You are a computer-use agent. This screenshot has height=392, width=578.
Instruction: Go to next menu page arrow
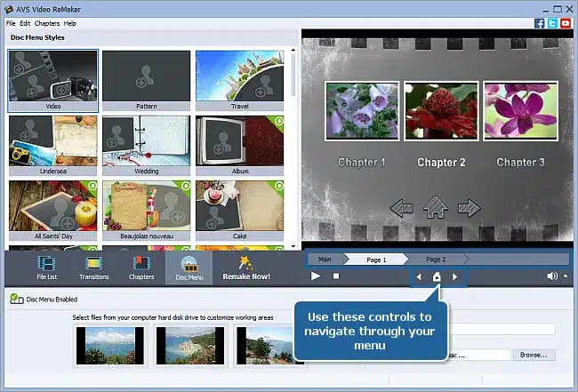coord(455,276)
